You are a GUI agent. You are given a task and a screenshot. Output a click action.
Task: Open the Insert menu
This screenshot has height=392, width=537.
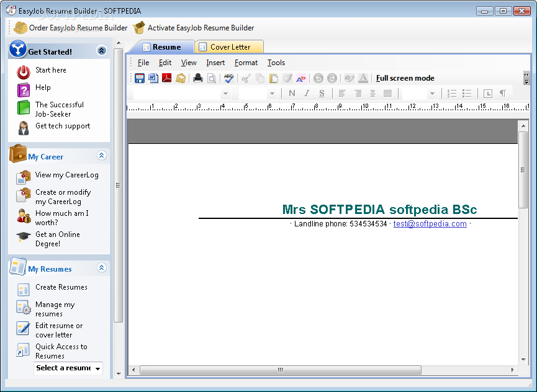click(215, 63)
